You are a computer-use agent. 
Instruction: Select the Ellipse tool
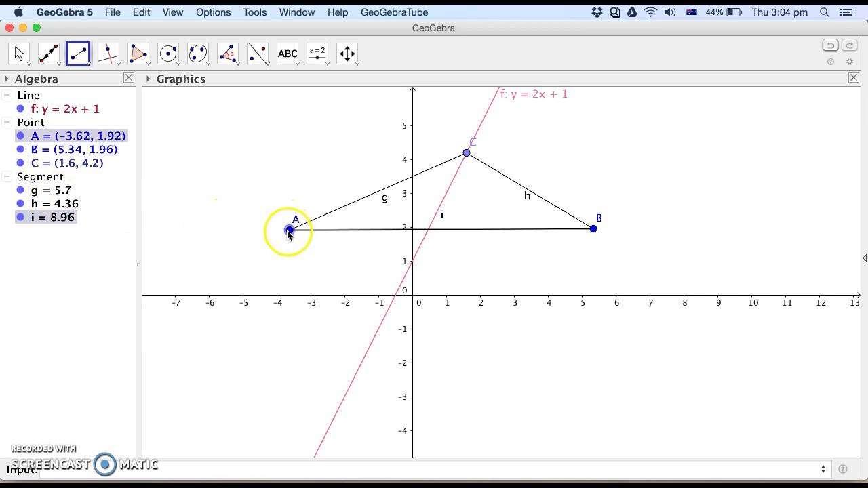198,54
